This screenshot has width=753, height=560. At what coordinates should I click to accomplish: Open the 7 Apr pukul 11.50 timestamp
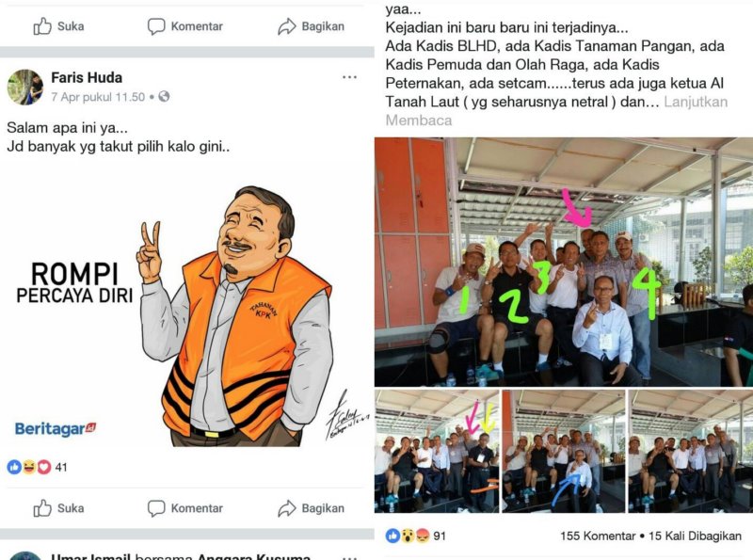coord(98,97)
